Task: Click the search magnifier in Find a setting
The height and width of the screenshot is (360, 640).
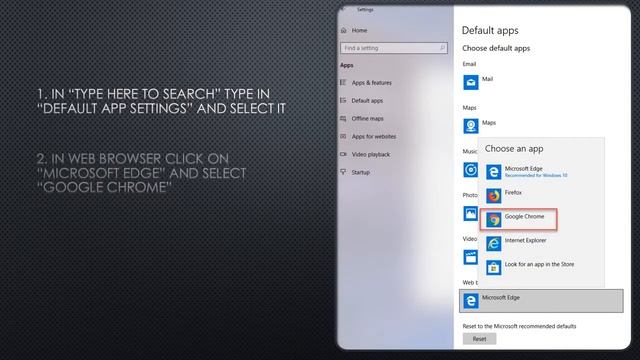Action: click(442, 48)
